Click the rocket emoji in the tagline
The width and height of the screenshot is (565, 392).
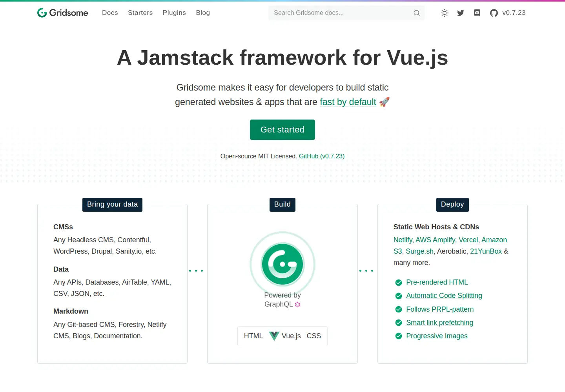(x=385, y=102)
